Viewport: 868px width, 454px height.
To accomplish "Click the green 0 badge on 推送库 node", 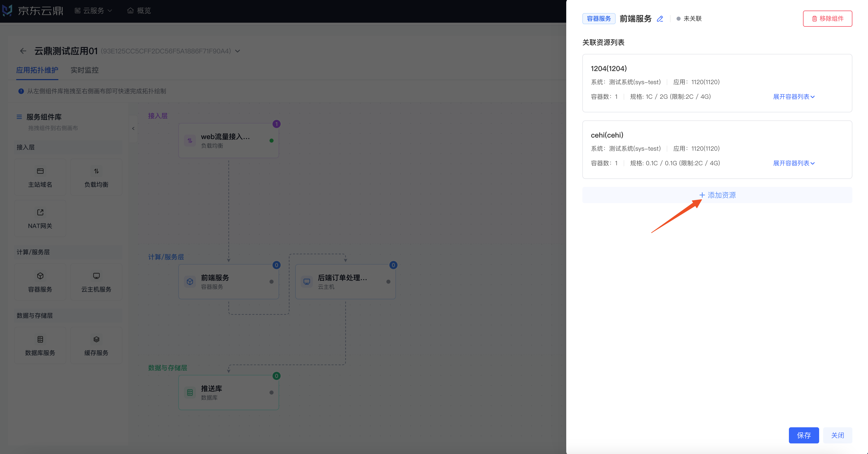I will click(276, 376).
